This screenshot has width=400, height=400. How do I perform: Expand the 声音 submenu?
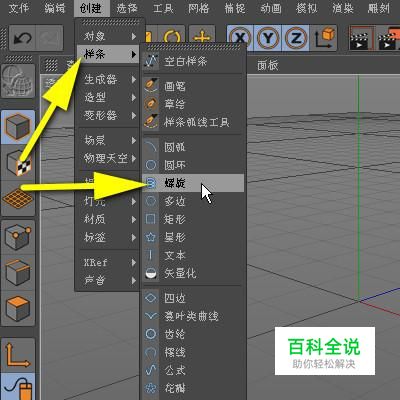pyautogui.click(x=108, y=280)
